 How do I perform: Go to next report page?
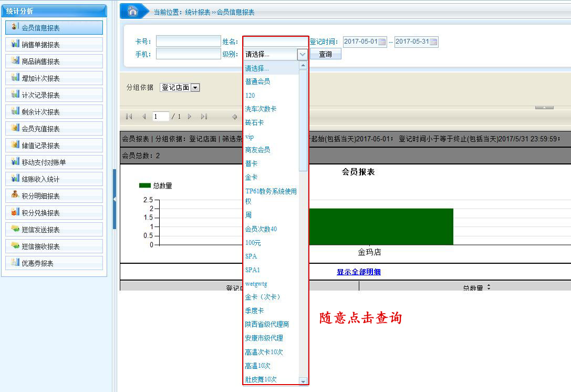190,117
